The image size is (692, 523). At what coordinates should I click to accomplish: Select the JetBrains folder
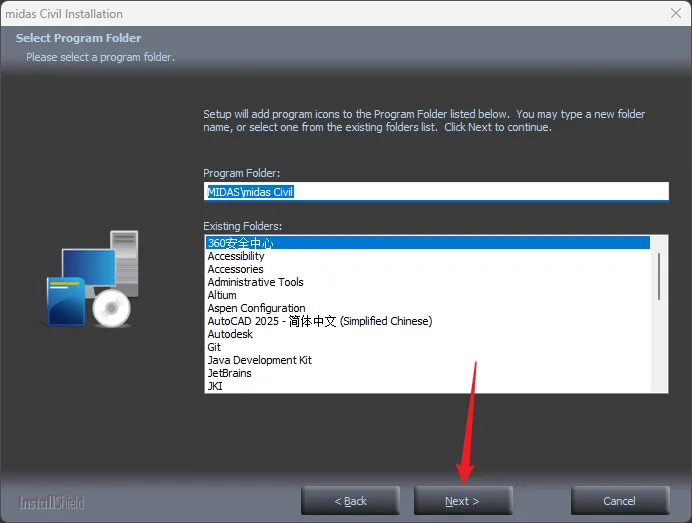[428, 373]
